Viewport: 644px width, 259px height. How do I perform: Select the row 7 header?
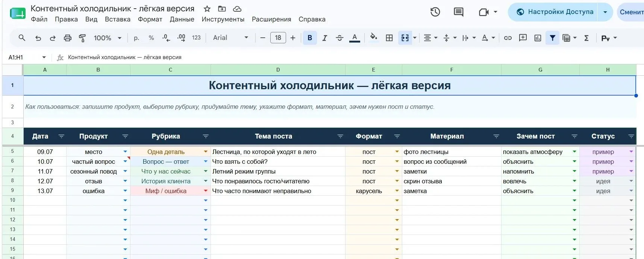coord(12,171)
